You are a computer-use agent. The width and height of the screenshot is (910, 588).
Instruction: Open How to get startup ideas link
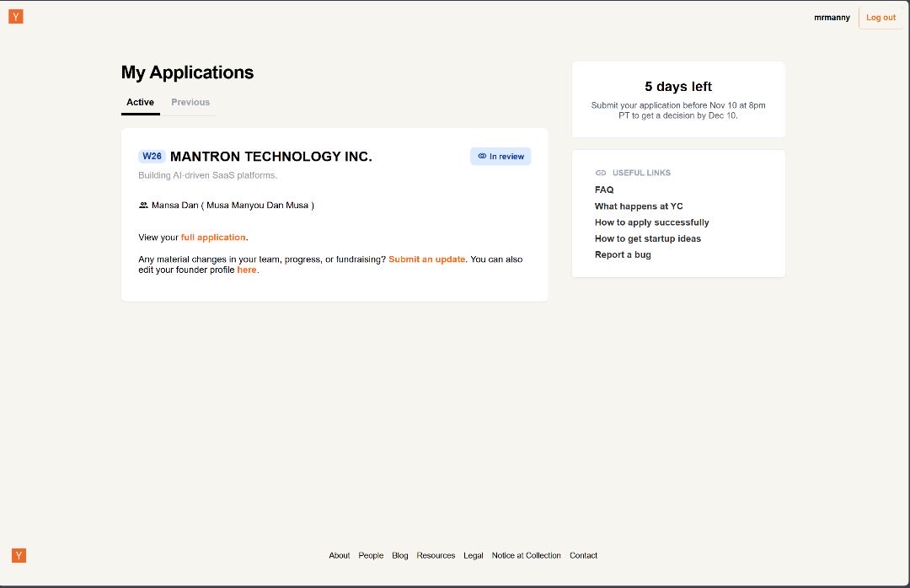pos(648,238)
